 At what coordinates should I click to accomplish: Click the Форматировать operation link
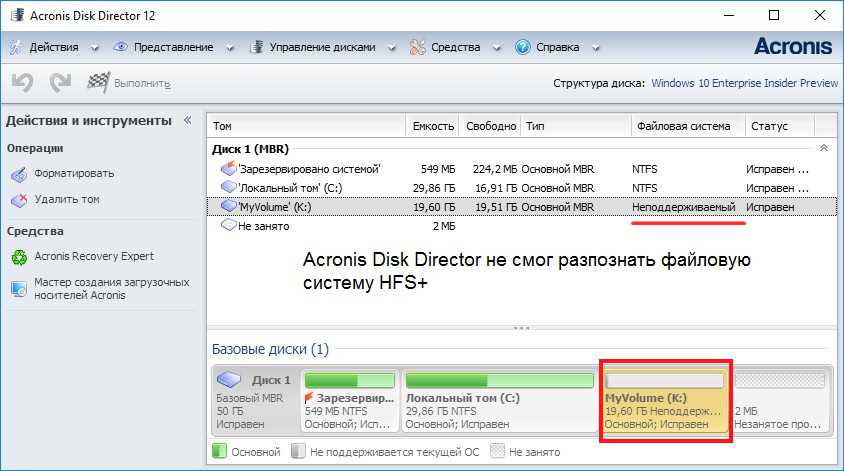click(74, 174)
